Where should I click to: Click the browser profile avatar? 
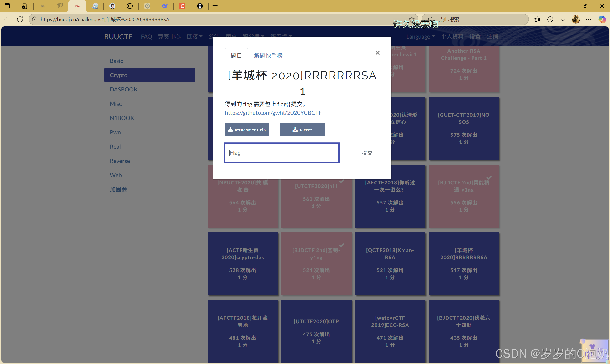tap(576, 19)
